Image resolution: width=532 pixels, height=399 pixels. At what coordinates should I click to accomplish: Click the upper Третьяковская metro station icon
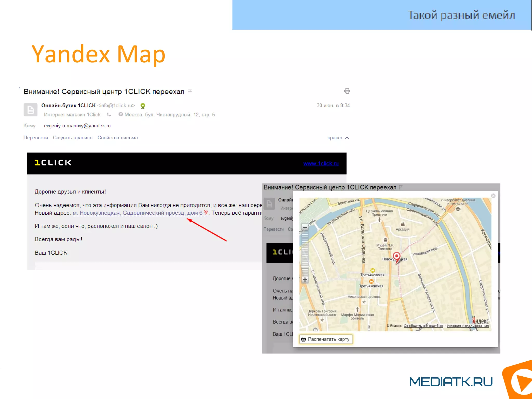coord(373,270)
